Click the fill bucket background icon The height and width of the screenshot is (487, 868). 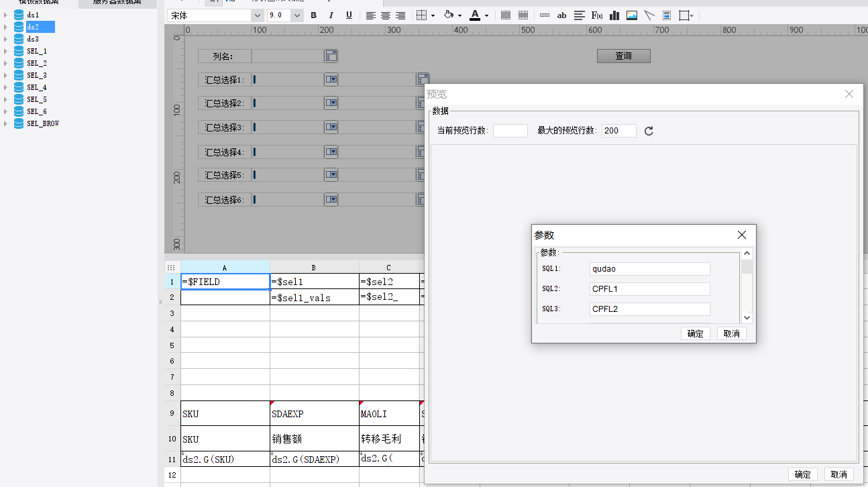point(449,15)
